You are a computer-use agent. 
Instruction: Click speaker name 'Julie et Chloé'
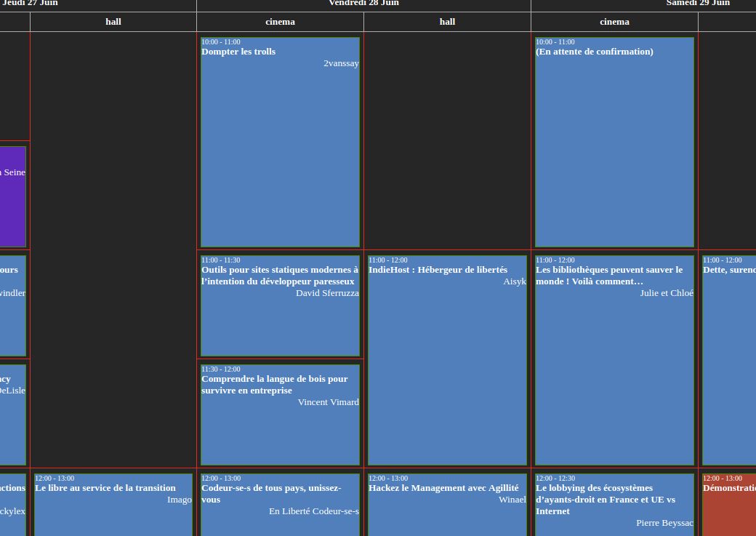tap(667, 293)
